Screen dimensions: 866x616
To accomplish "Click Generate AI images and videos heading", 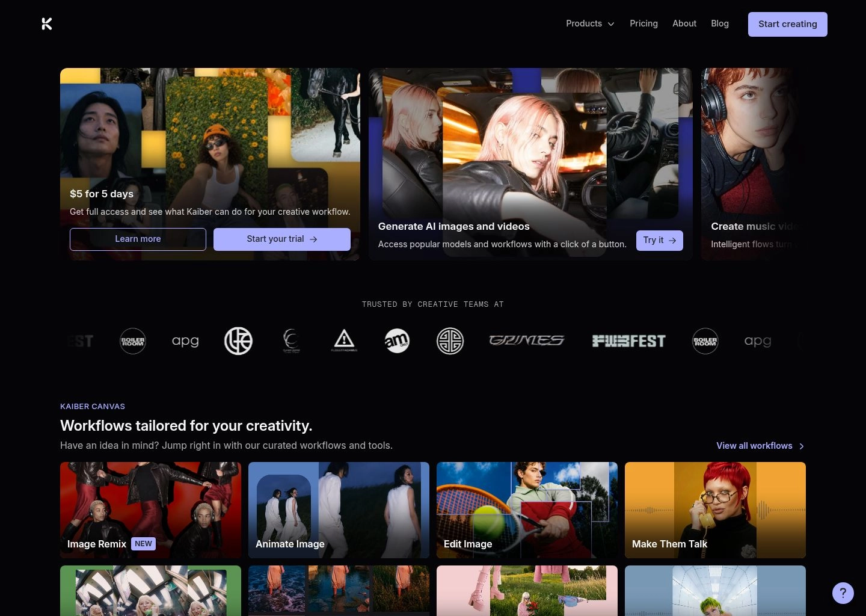I will [454, 226].
